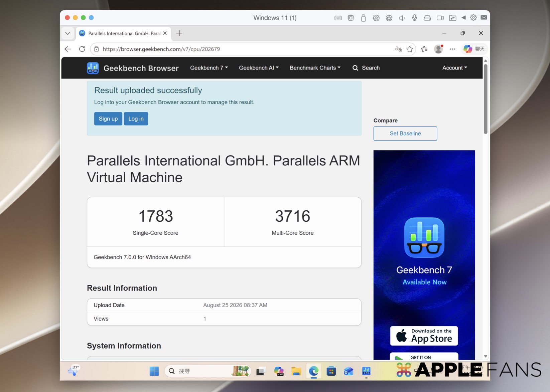This screenshot has height=392, width=550.
Task: Click the translate page icon in the address bar
Action: click(398, 49)
